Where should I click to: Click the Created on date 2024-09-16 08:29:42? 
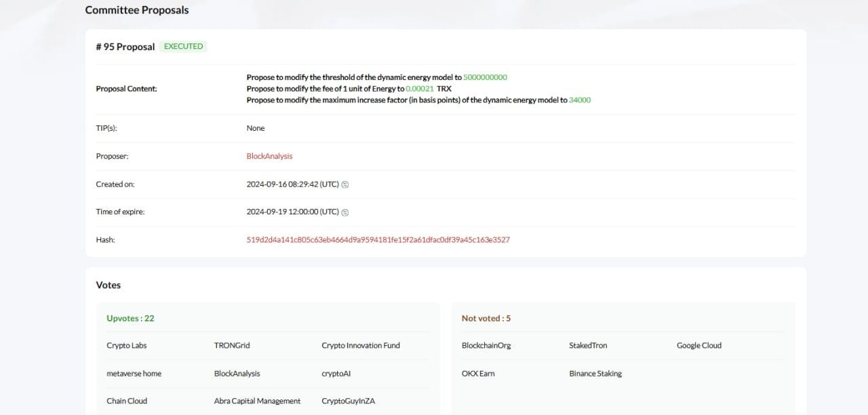click(x=293, y=184)
